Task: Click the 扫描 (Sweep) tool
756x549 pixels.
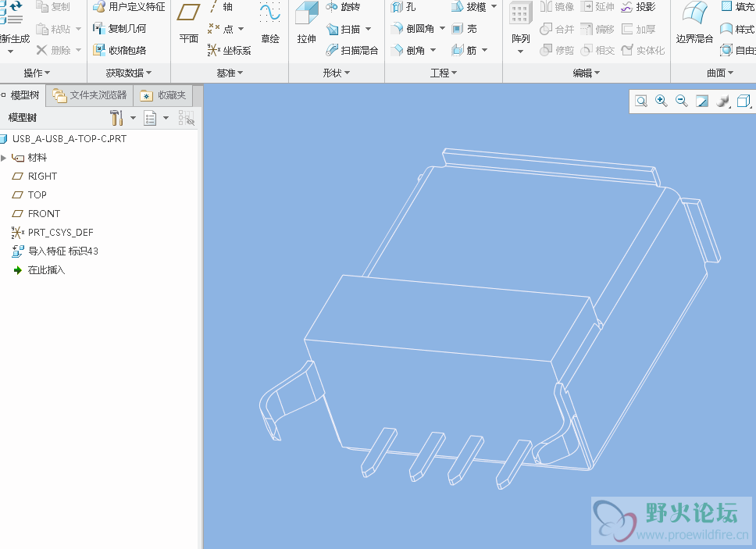Action: pos(344,29)
